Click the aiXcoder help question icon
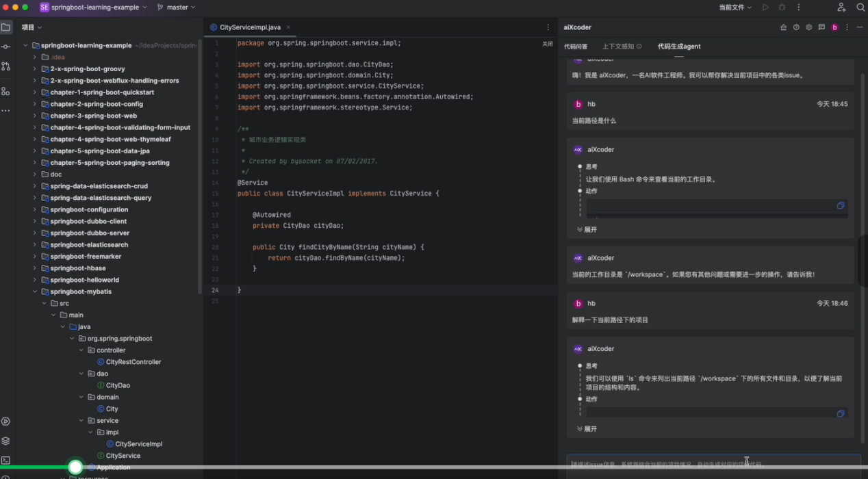Screen dimensions: 868x479 [x=796, y=27]
